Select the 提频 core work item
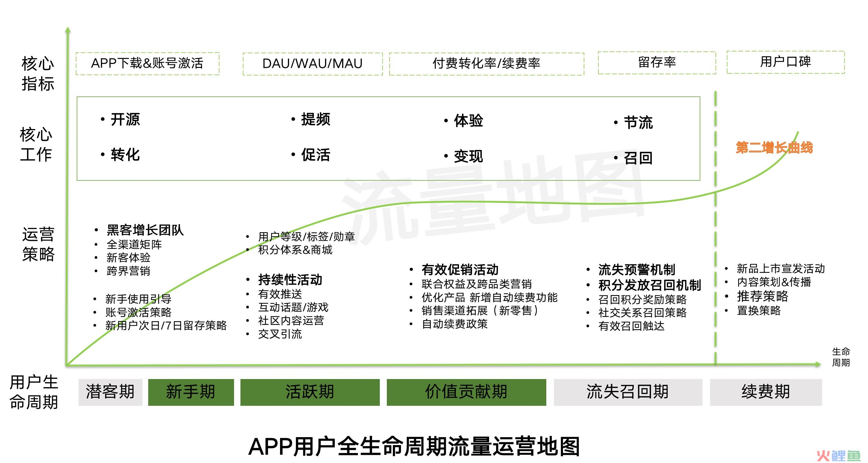 click(316, 119)
